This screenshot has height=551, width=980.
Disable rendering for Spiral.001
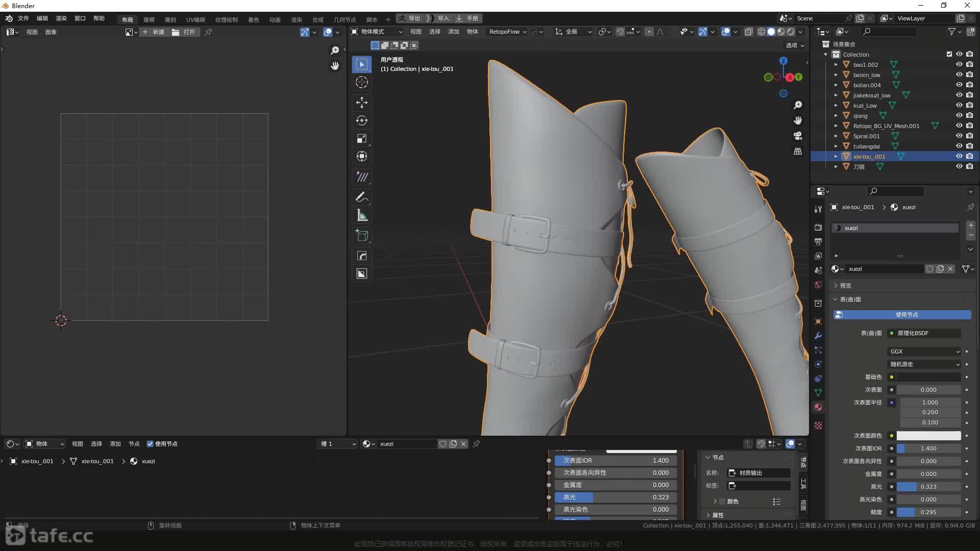[x=969, y=136]
